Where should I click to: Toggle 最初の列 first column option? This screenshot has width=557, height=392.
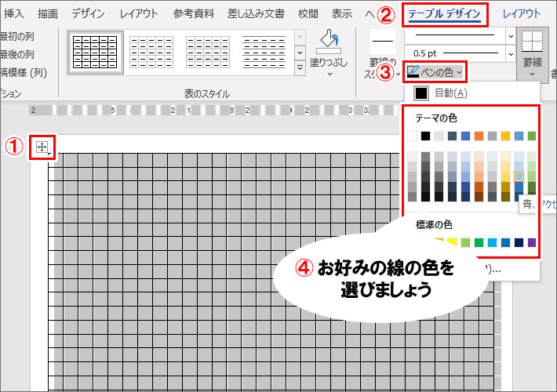coord(17,36)
